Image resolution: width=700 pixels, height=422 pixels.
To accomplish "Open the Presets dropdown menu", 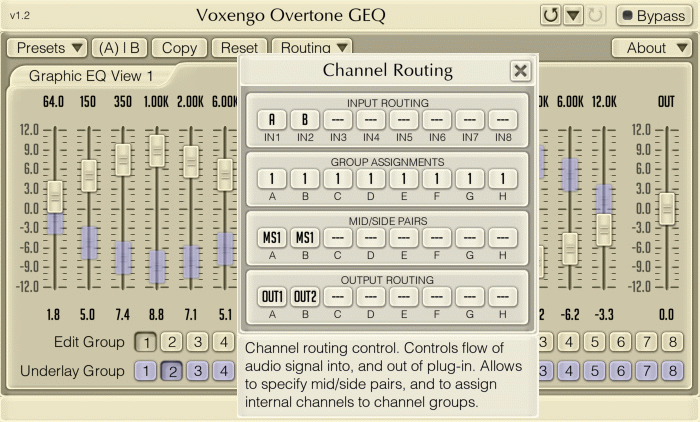I will coord(47,48).
